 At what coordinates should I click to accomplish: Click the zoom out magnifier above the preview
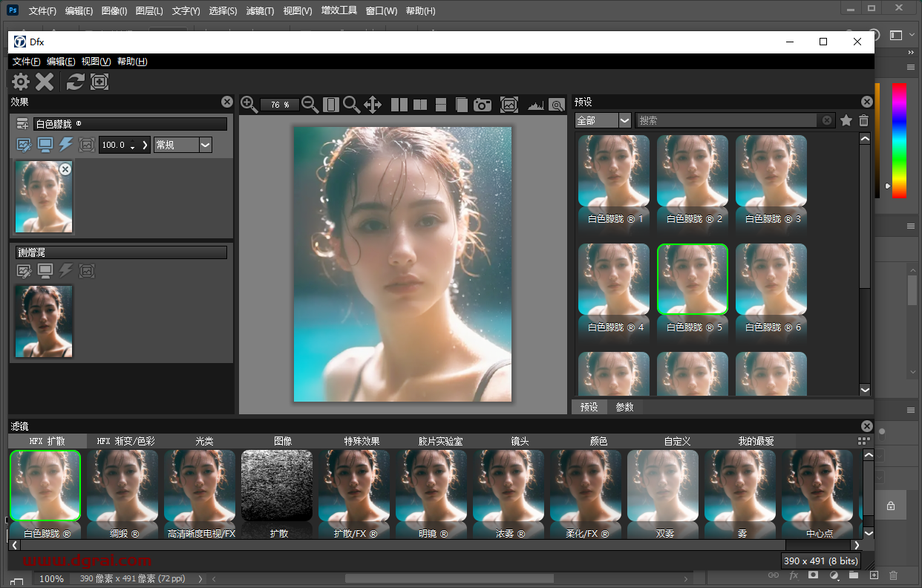click(310, 105)
